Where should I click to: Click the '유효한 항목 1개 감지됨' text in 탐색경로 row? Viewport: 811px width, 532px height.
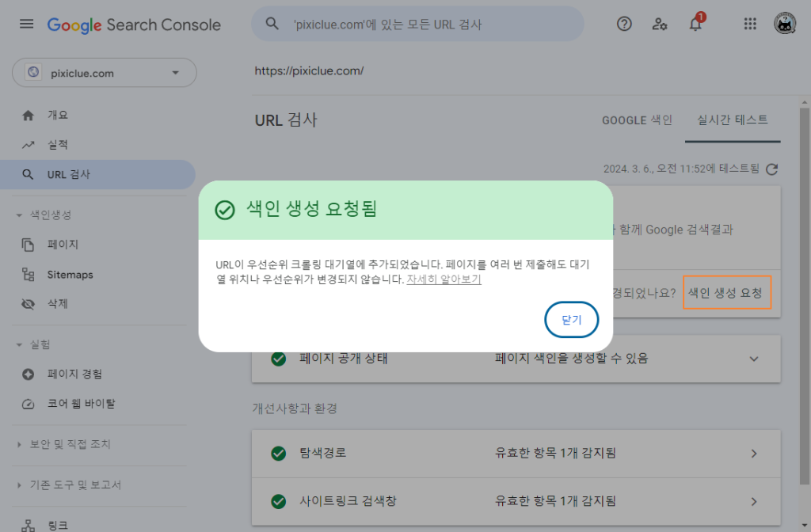click(x=555, y=454)
